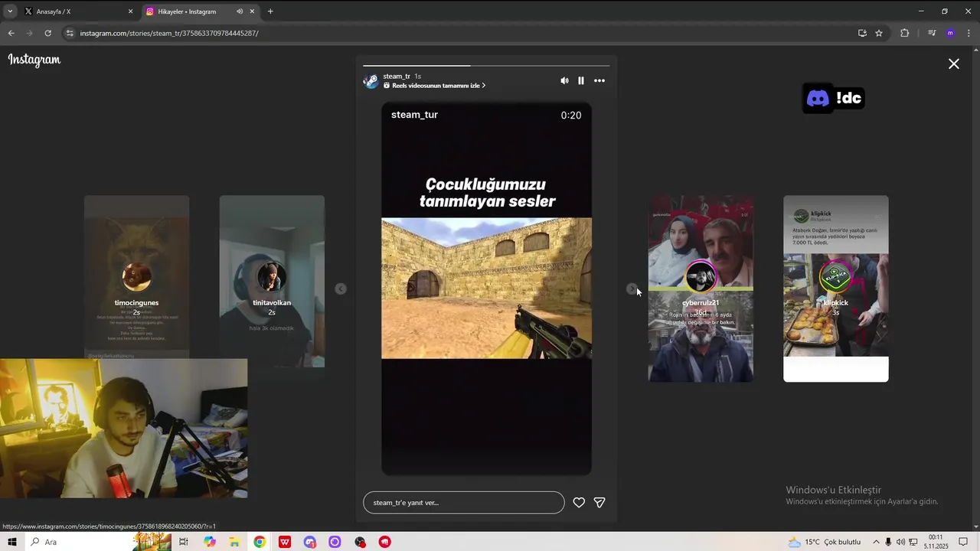980x551 pixels.
Task: Open the klipkick story thumbnail
Action: point(836,289)
